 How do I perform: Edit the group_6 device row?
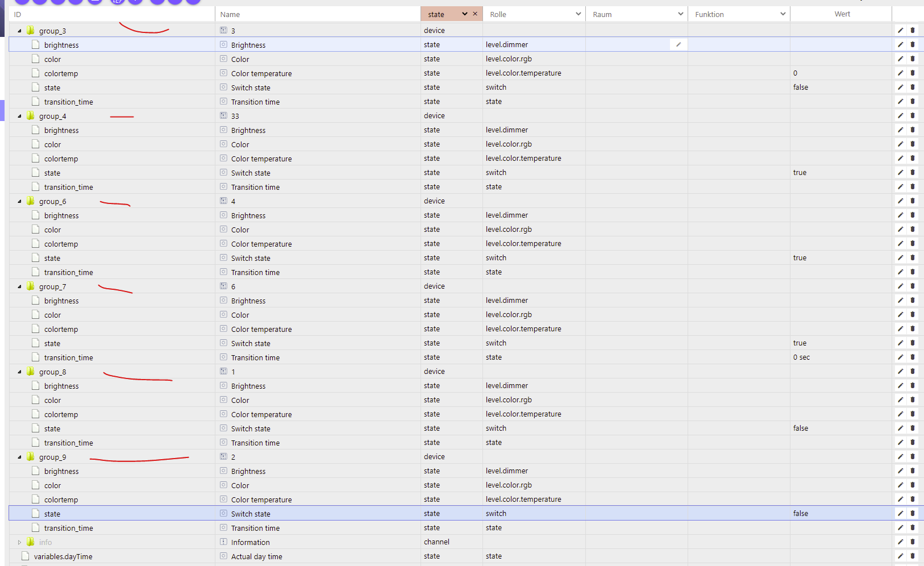[900, 201]
